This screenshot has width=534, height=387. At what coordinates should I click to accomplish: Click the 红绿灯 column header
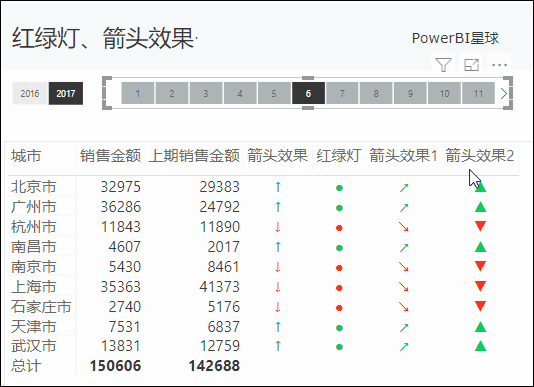339,156
